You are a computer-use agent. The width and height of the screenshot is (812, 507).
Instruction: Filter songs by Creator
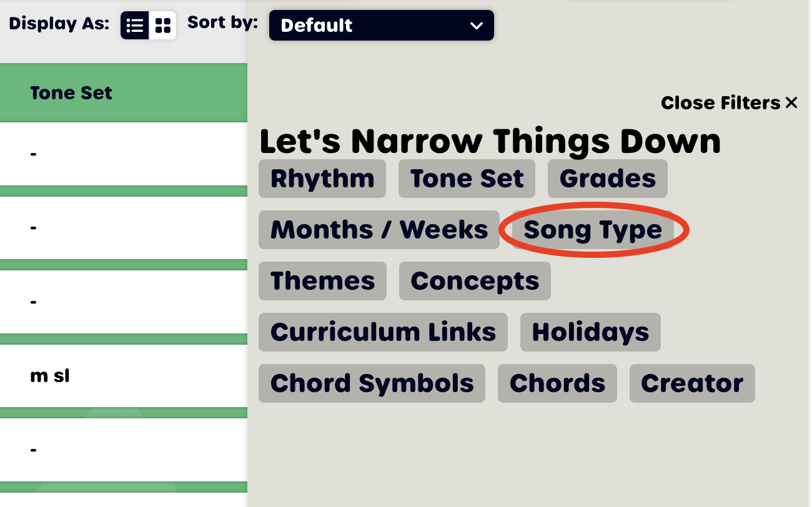[692, 383]
